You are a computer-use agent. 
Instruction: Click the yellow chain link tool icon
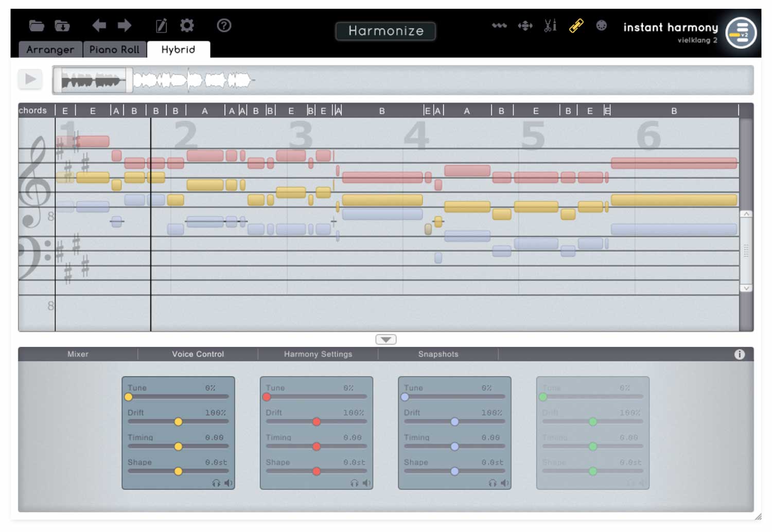click(576, 25)
